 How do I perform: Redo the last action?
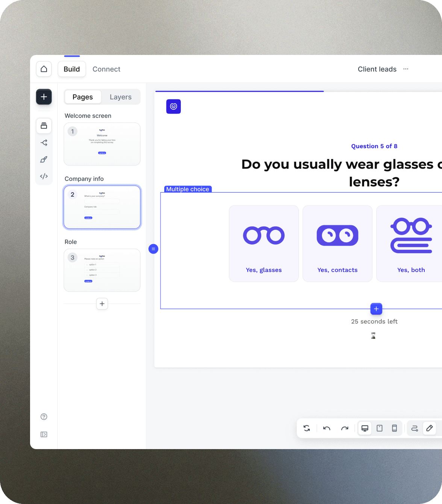pos(345,428)
